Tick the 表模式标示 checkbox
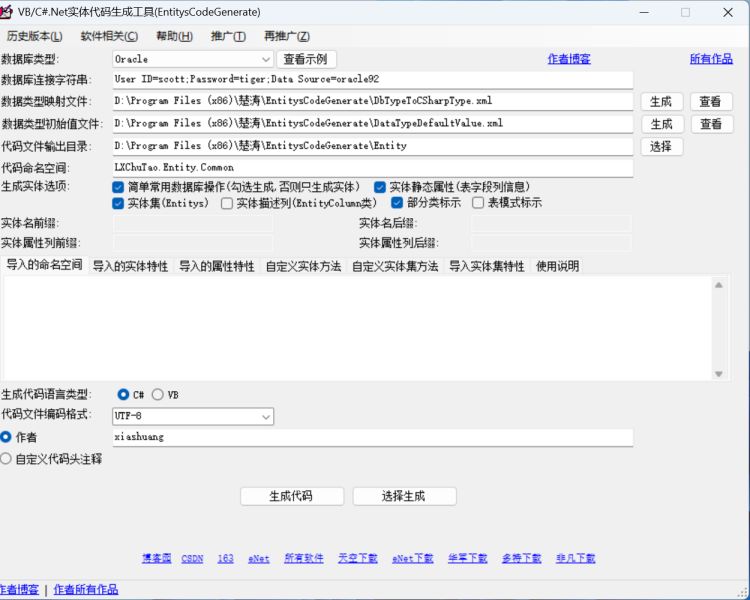This screenshot has height=600, width=750. pyautogui.click(x=478, y=203)
